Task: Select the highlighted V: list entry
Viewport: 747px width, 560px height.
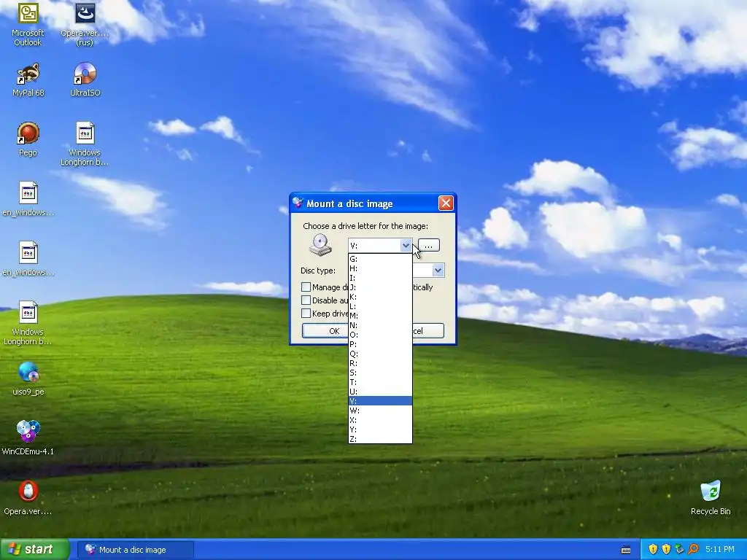Action: 380,401
